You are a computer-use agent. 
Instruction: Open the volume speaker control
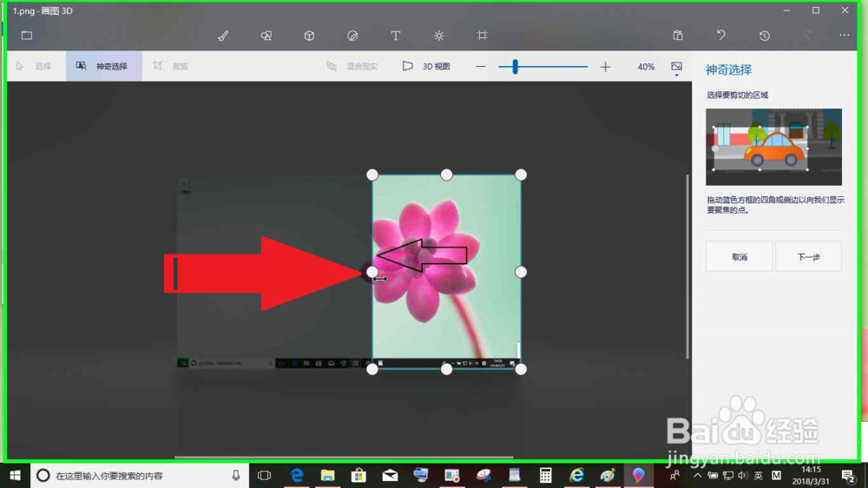tap(742, 475)
